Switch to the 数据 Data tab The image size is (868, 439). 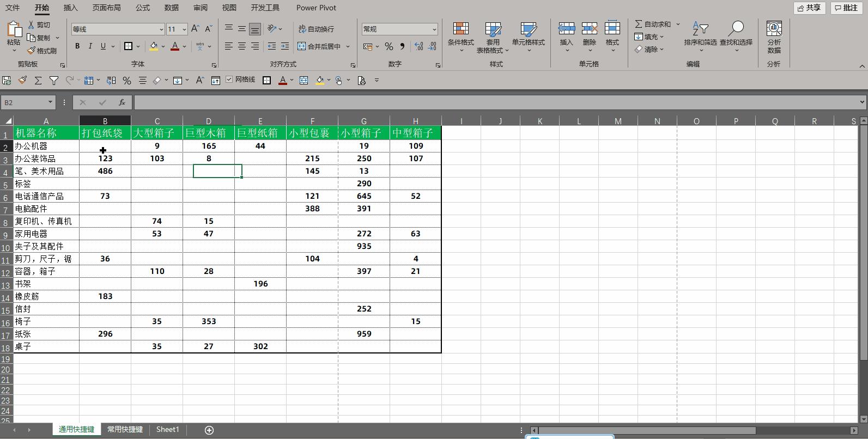[x=171, y=8]
